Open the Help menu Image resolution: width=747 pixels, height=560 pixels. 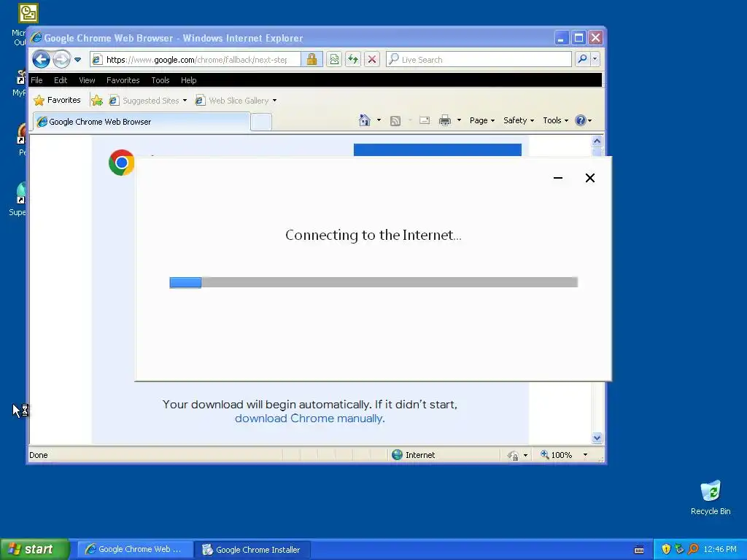pos(189,80)
